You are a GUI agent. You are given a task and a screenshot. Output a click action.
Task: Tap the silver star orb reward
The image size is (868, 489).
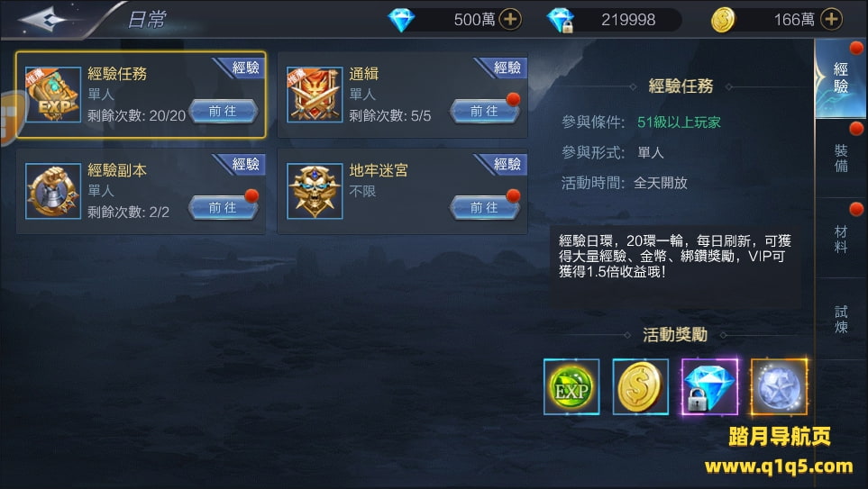pos(779,386)
